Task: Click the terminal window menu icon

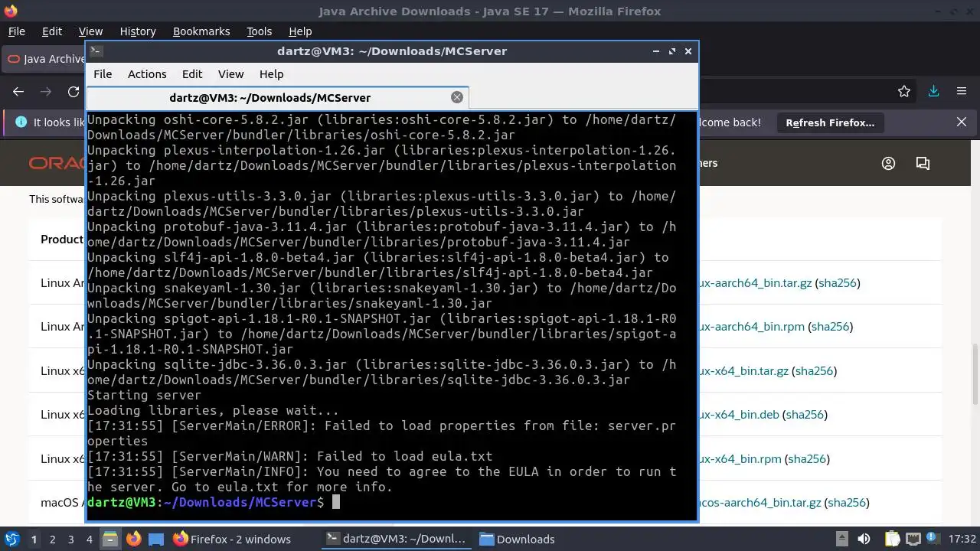Action: (96, 51)
